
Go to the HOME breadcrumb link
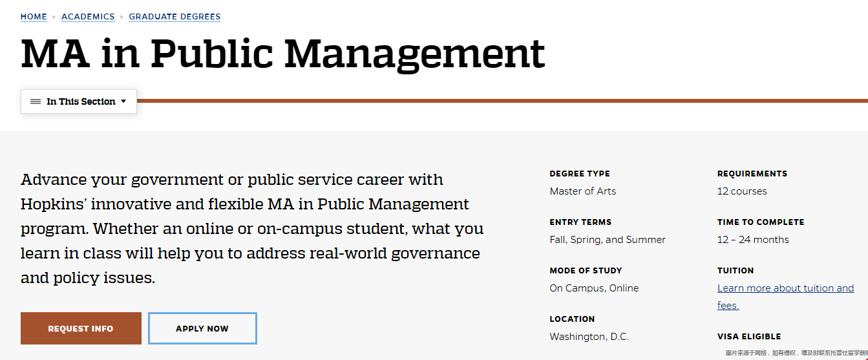coord(34,17)
